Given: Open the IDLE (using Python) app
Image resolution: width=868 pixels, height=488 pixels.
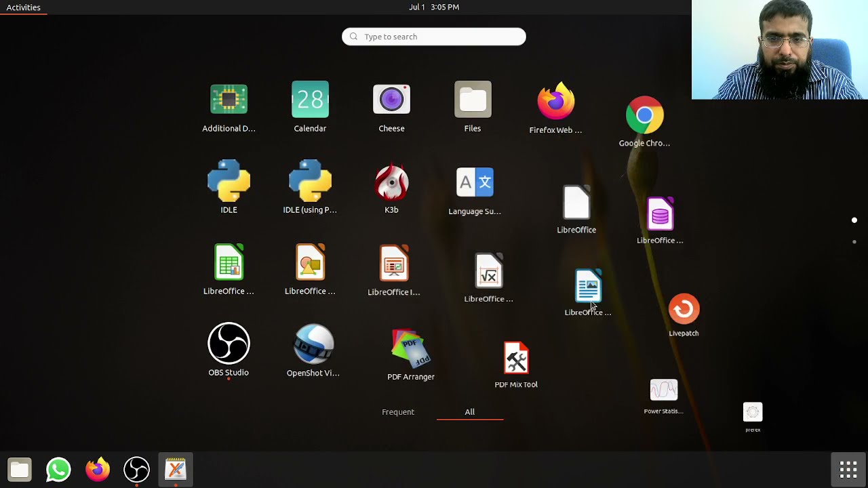Looking at the screenshot, I should (310, 181).
